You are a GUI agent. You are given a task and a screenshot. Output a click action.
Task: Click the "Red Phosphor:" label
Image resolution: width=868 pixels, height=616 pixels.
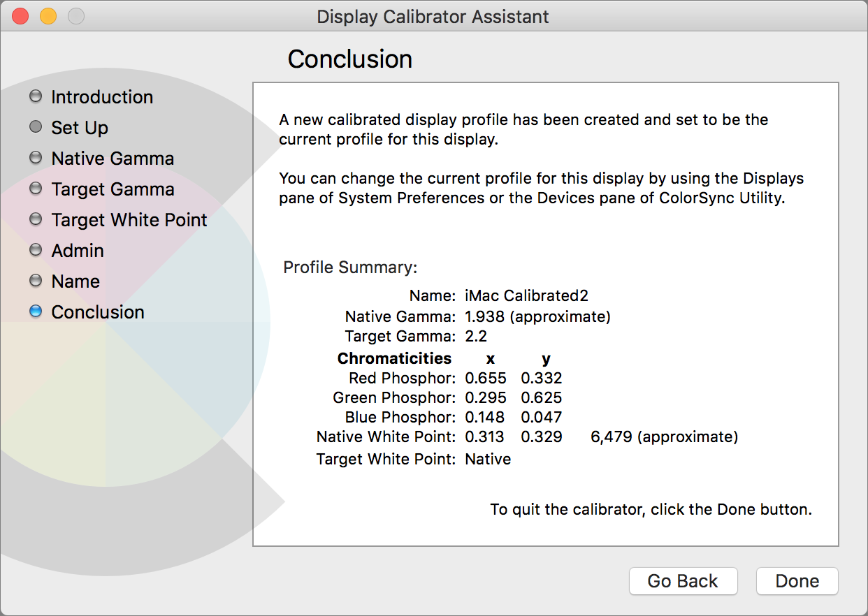point(403,379)
